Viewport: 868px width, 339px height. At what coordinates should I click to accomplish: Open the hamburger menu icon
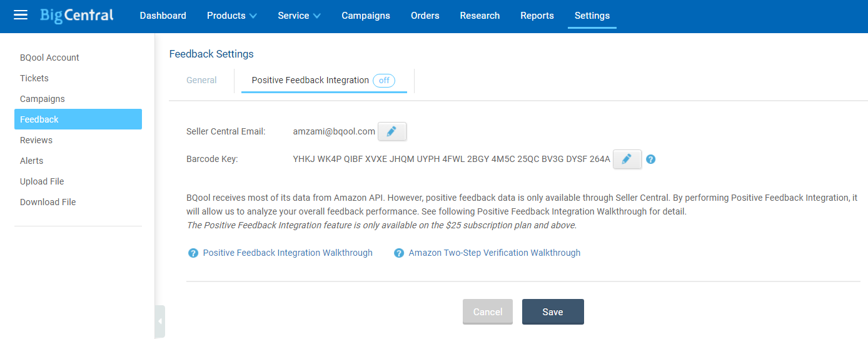21,15
